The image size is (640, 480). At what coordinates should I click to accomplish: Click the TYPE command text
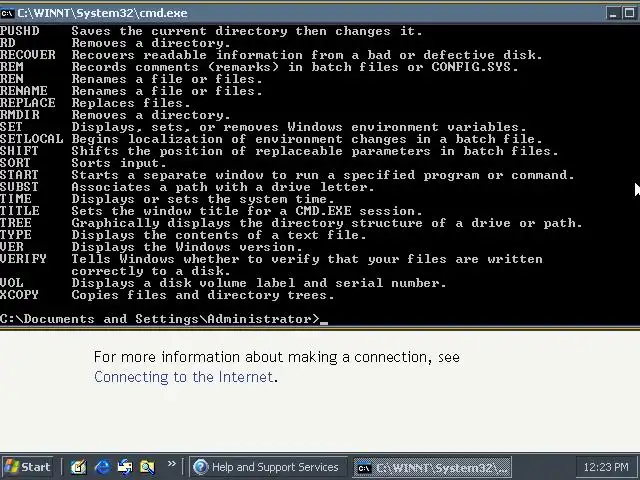coord(16,235)
